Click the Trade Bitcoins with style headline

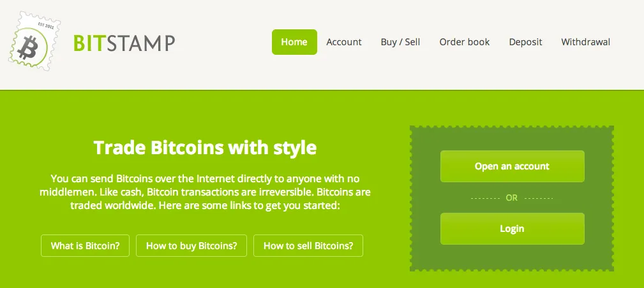click(205, 148)
